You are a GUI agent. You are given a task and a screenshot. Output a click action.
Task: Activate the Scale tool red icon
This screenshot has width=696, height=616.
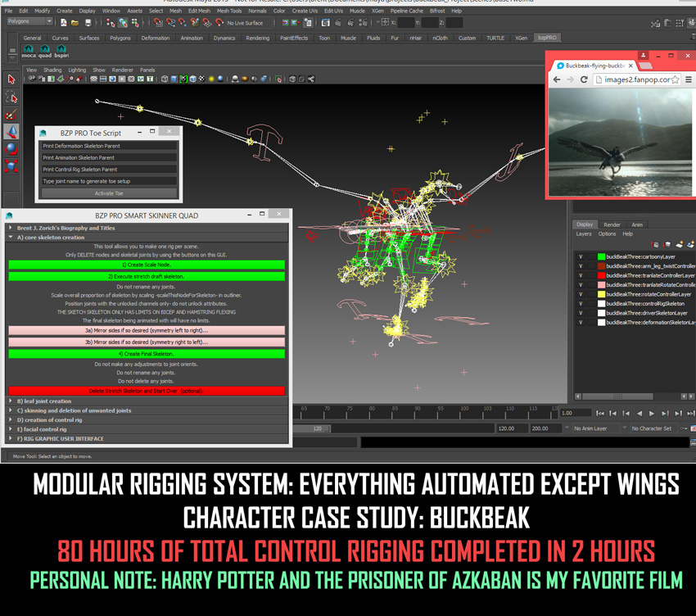point(11,166)
